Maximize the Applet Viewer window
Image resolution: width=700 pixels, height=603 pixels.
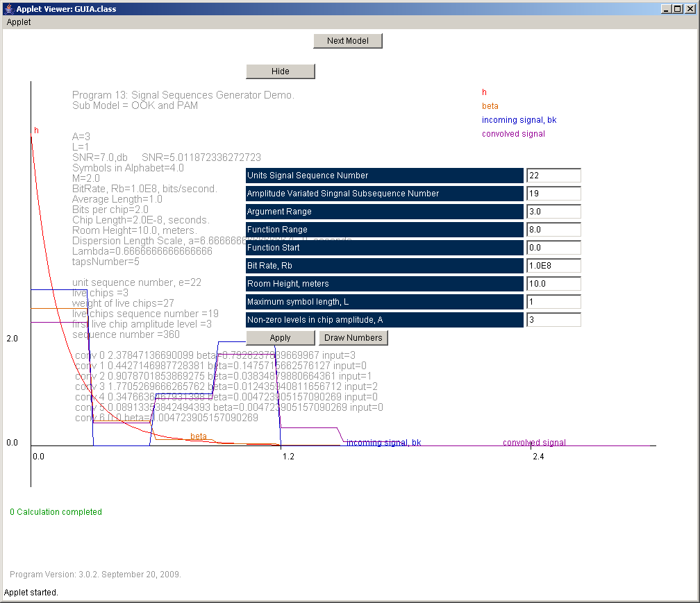point(678,8)
